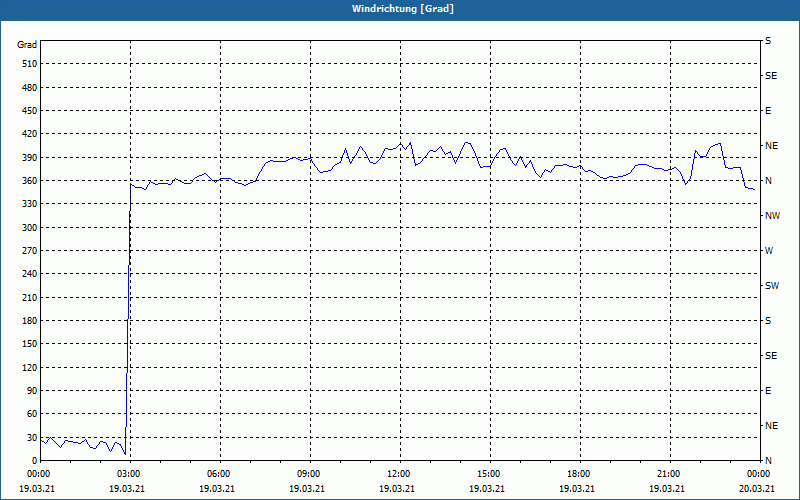This screenshot has height=500, width=800.
Task: Select the 210 y-axis tick label
Action: [29, 297]
